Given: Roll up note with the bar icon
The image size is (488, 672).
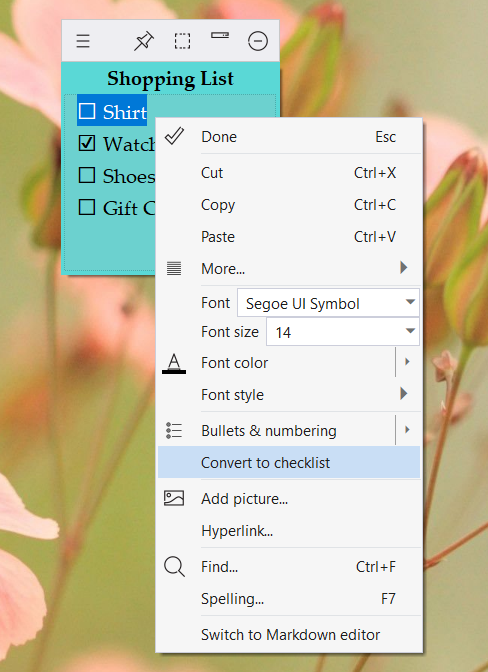Looking at the screenshot, I should click(x=220, y=36).
